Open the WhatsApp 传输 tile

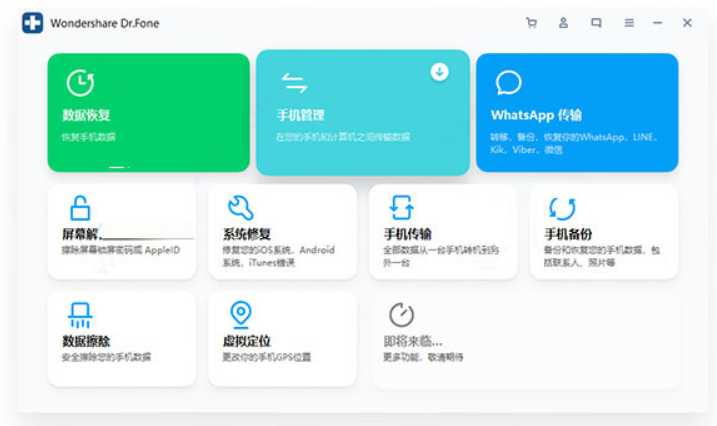[x=576, y=112]
